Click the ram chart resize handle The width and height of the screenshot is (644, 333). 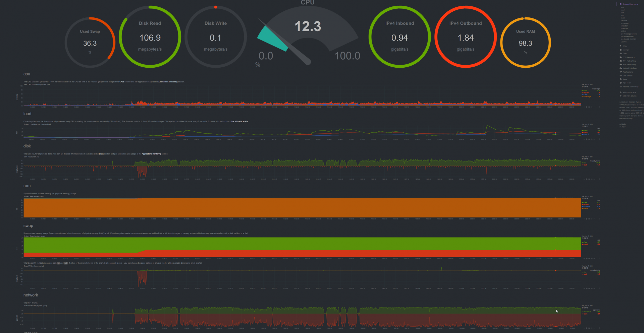[x=600, y=219]
